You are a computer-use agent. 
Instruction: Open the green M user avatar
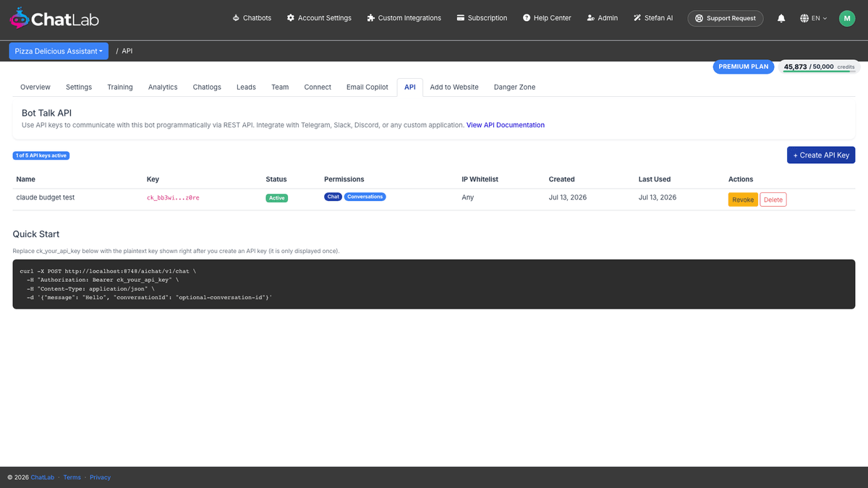coord(847,18)
